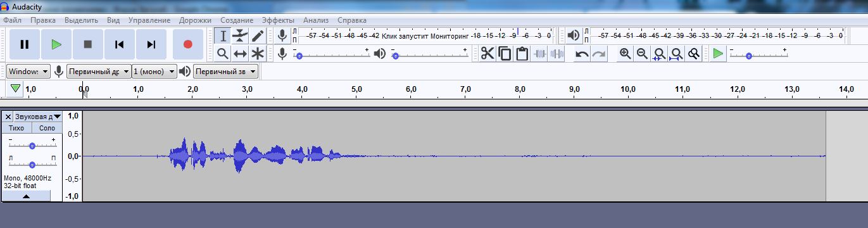The width and height of the screenshot is (868, 228).
Task: Choose the Zoom magnifier tool
Action: [x=222, y=54]
